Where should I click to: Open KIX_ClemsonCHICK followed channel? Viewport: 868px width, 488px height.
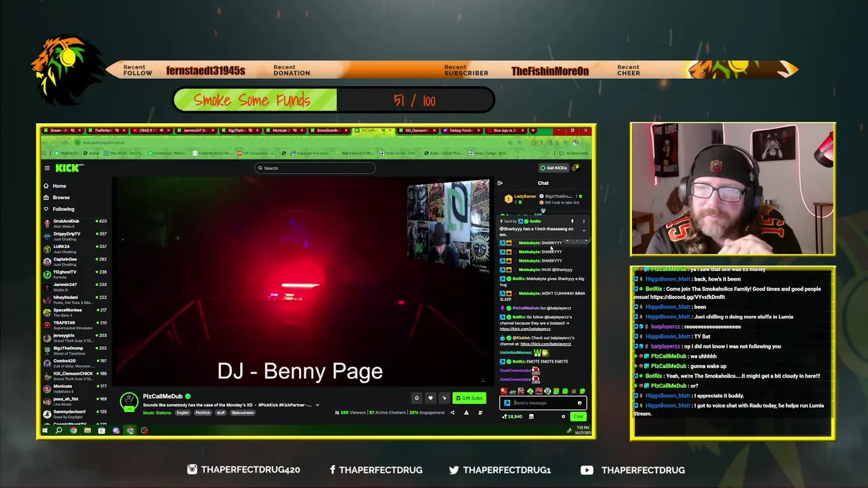(75, 375)
